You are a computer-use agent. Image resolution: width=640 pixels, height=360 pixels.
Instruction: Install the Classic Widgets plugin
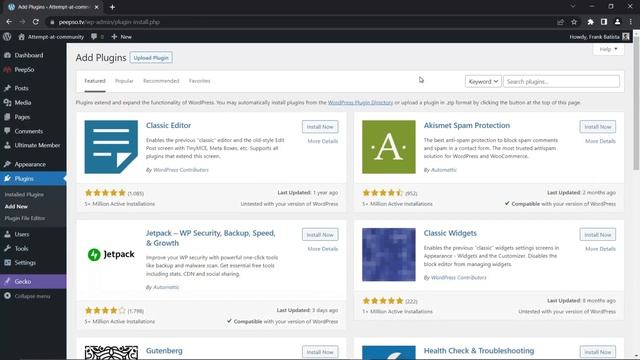coord(598,235)
